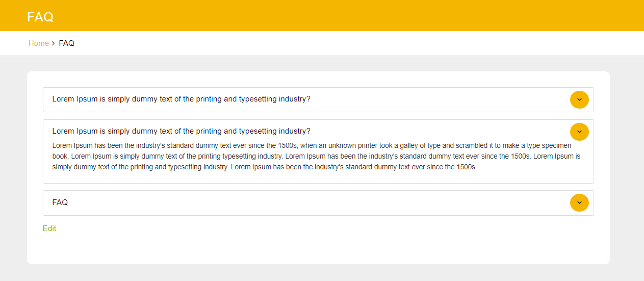
Task: Click the FAQ page title in yellow header
Action: 40,17
